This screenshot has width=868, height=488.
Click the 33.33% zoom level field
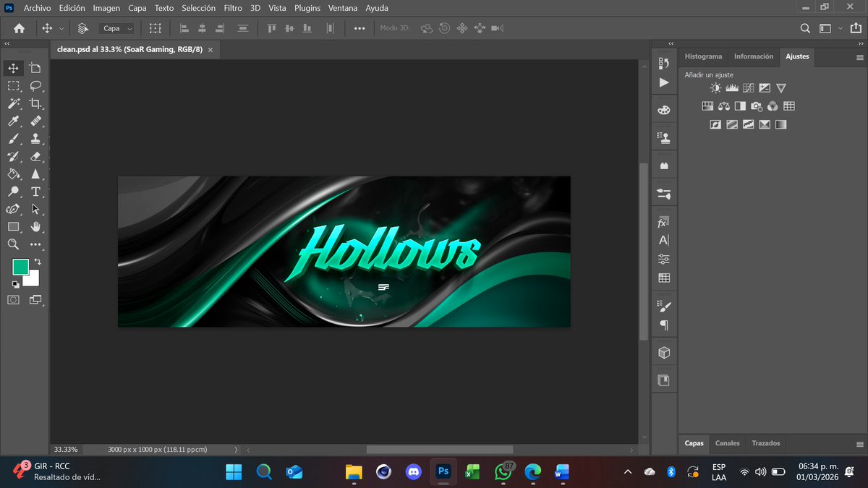click(66, 449)
